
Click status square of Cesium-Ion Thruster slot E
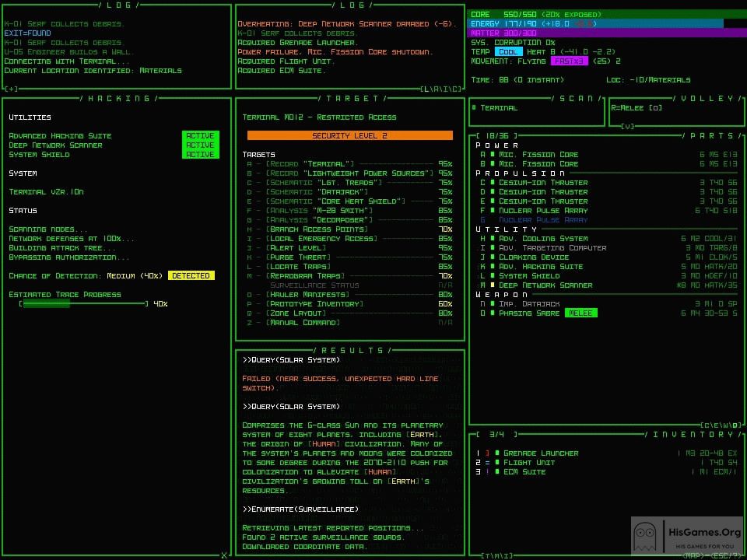(x=492, y=201)
